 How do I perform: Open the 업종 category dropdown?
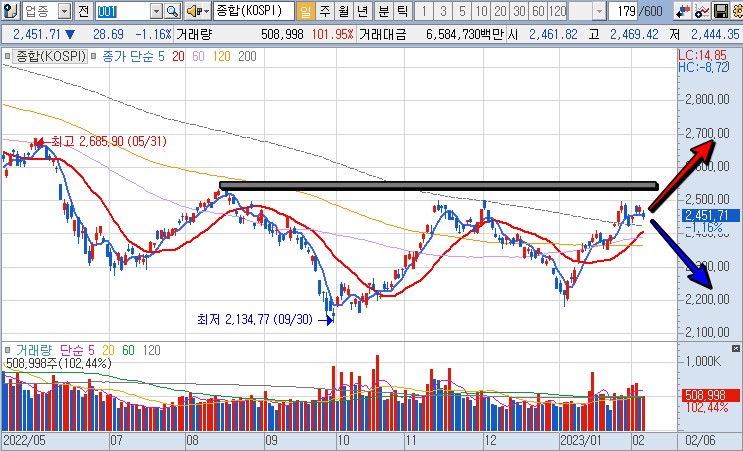coord(66,12)
